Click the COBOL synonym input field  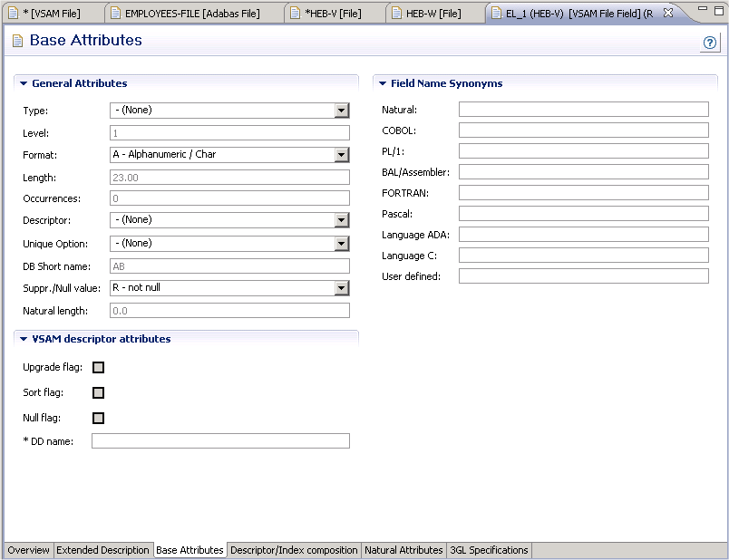pos(584,130)
